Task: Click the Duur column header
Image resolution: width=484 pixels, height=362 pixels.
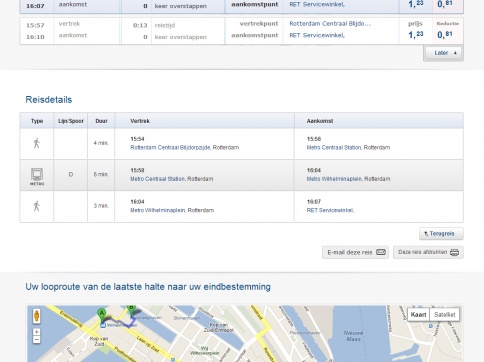Action: pyautogui.click(x=101, y=121)
